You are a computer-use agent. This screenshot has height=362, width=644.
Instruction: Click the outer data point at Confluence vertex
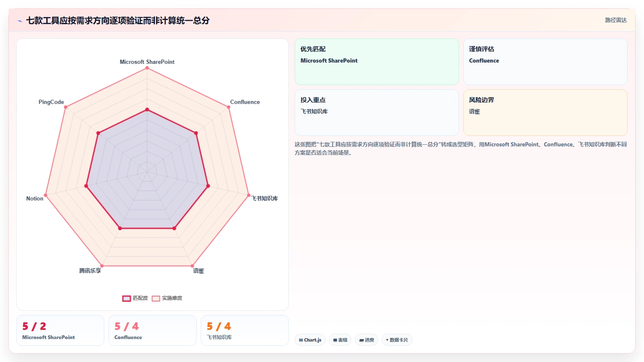(229, 107)
